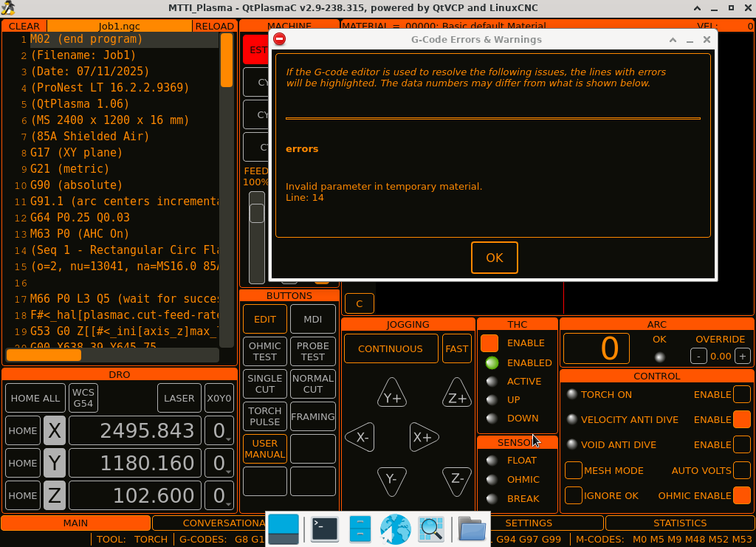Check the Ignore OK box
Viewport: 756px width, 547px height.
tap(573, 495)
